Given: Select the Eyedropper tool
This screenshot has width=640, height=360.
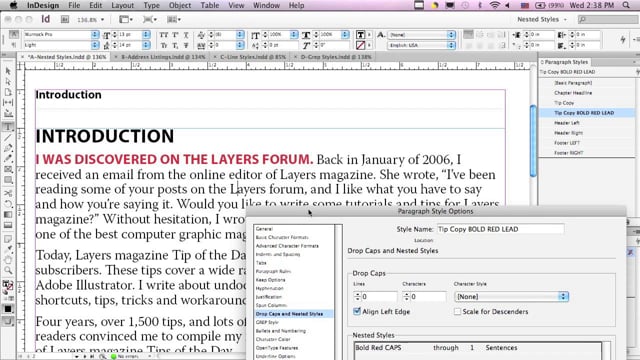Looking at the screenshot, I should 8,249.
